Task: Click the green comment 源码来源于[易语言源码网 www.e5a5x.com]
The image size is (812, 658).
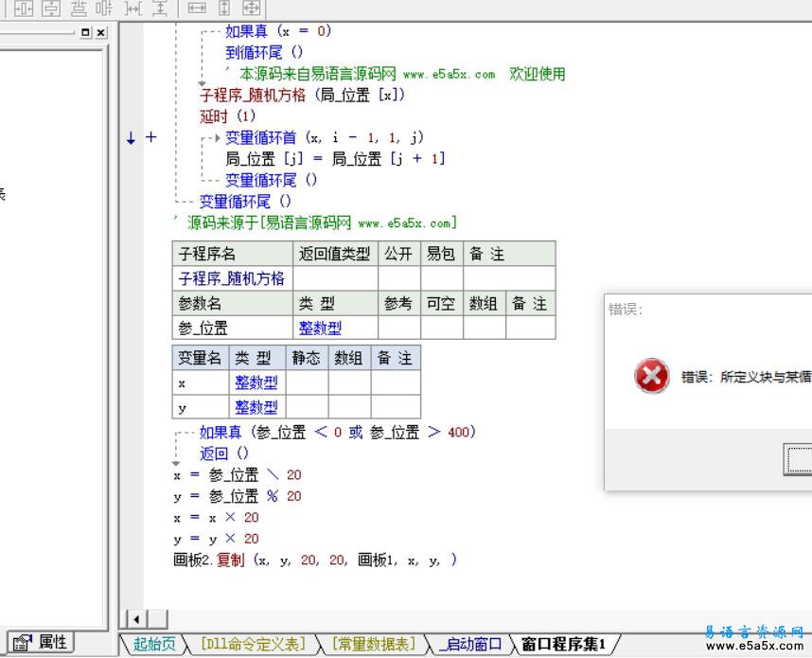Action: click(315, 222)
